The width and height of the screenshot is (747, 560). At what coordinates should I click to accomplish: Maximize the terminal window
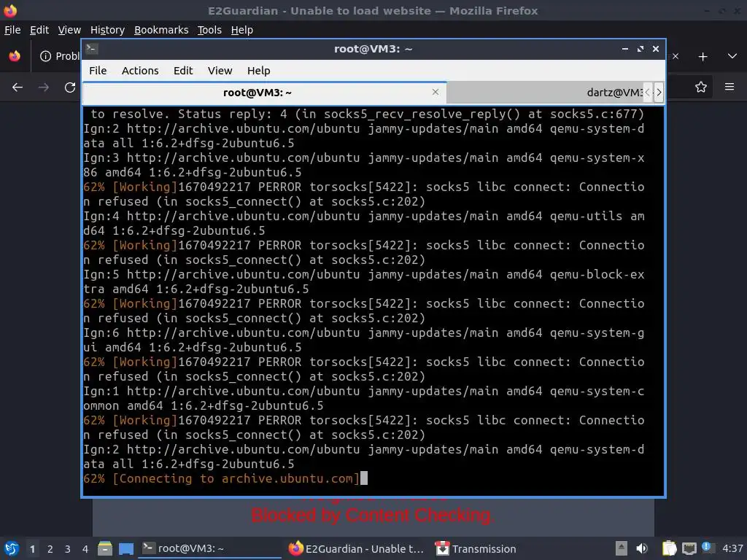640,49
